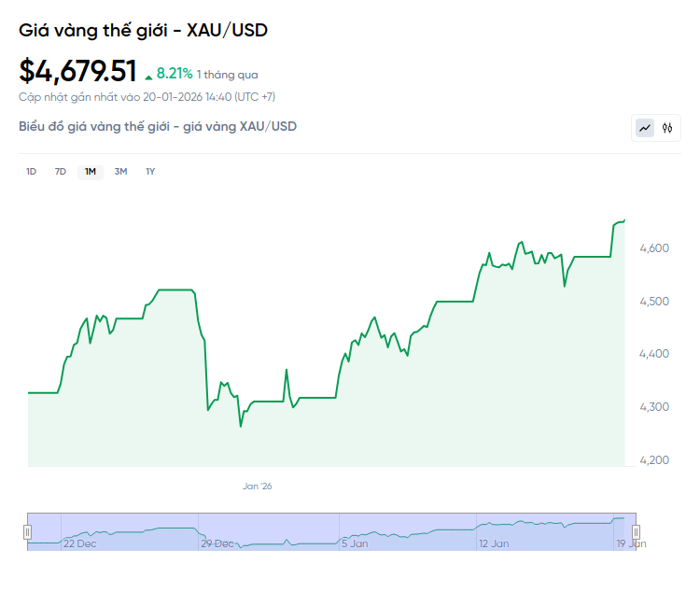Click the 12 Jan label in navigator
The image size is (700, 592).
(x=494, y=543)
